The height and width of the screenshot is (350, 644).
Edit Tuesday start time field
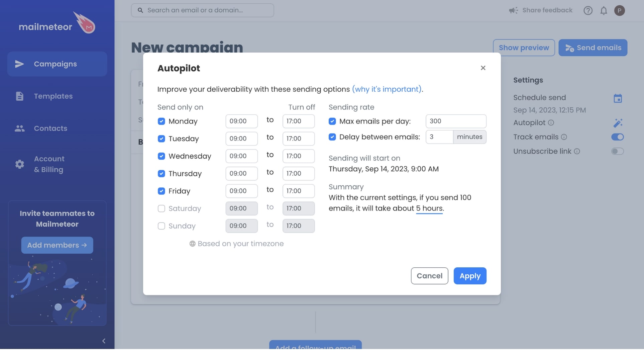coord(241,139)
